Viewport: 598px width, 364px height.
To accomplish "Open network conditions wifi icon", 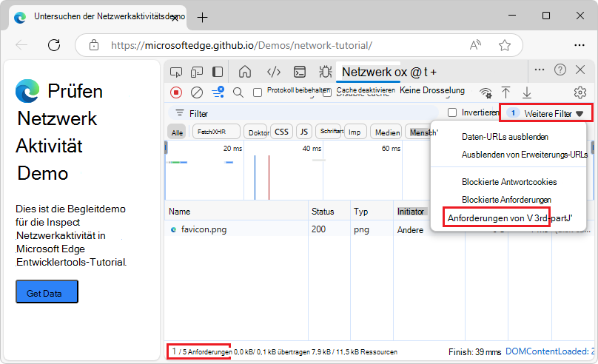I will click(486, 92).
